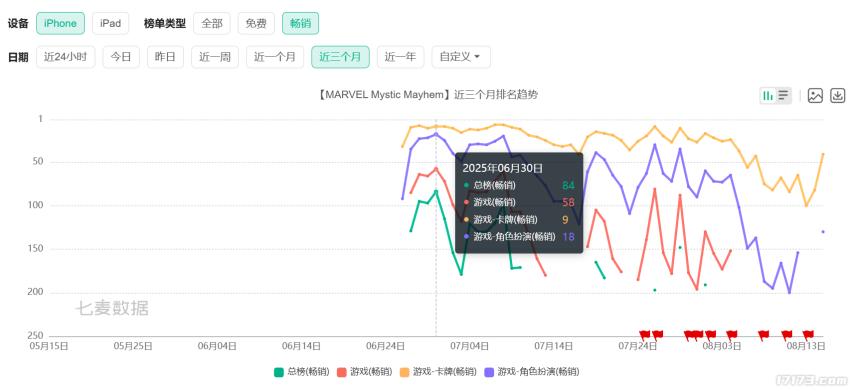The height and width of the screenshot is (391, 854).
Task: Select 免费 chart type
Action: (x=256, y=23)
